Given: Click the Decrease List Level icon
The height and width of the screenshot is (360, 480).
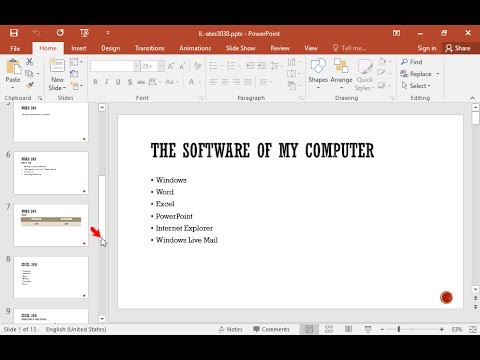Looking at the screenshot, I should (250, 66).
